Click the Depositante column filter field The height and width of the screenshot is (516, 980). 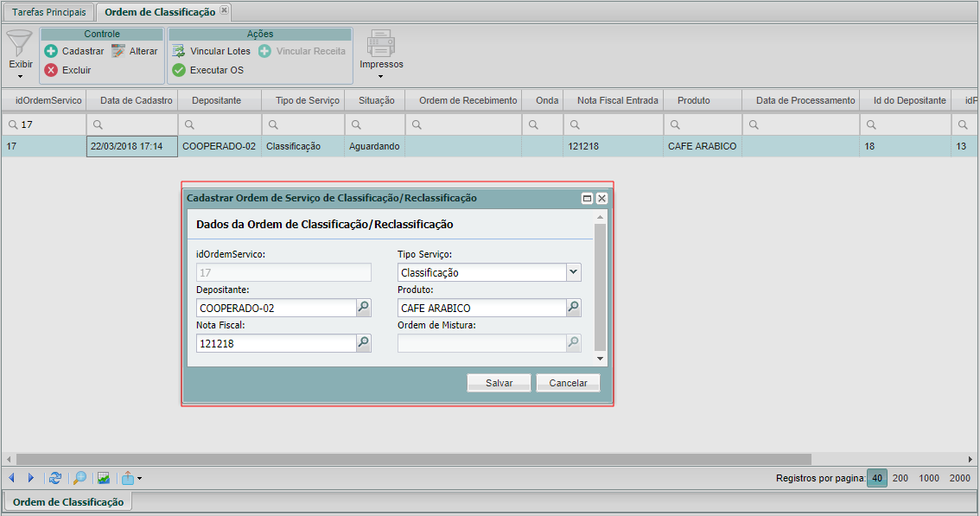click(x=220, y=124)
